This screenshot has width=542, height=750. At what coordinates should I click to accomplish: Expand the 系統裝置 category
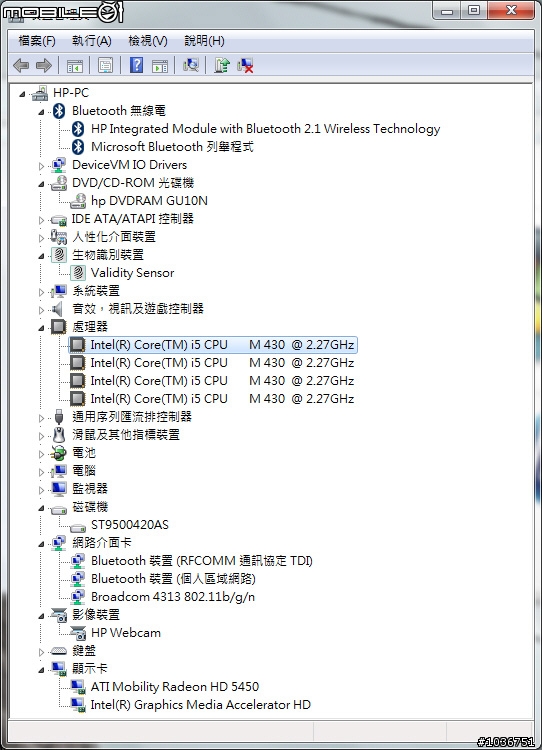pyautogui.click(x=41, y=292)
